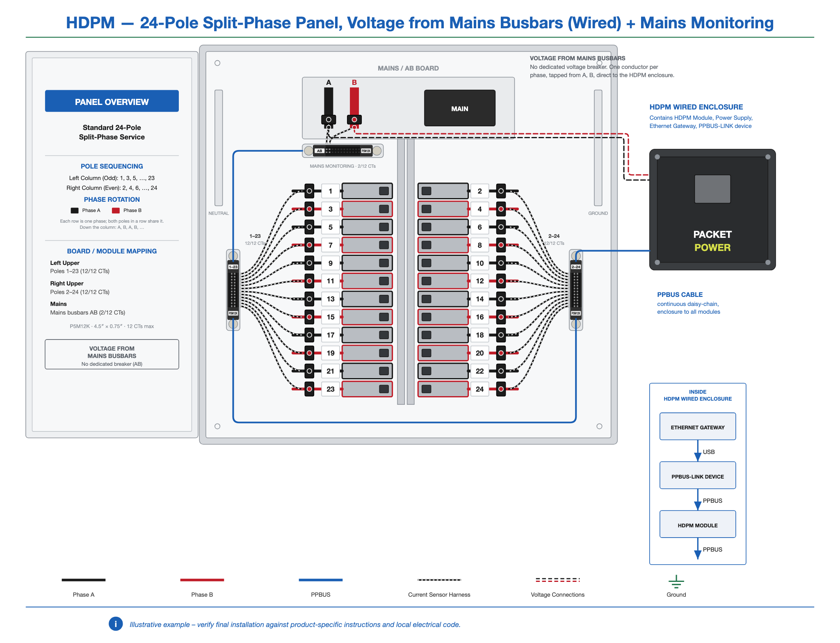
Task: Click the CT sensor on pole 1
Action: (309, 191)
